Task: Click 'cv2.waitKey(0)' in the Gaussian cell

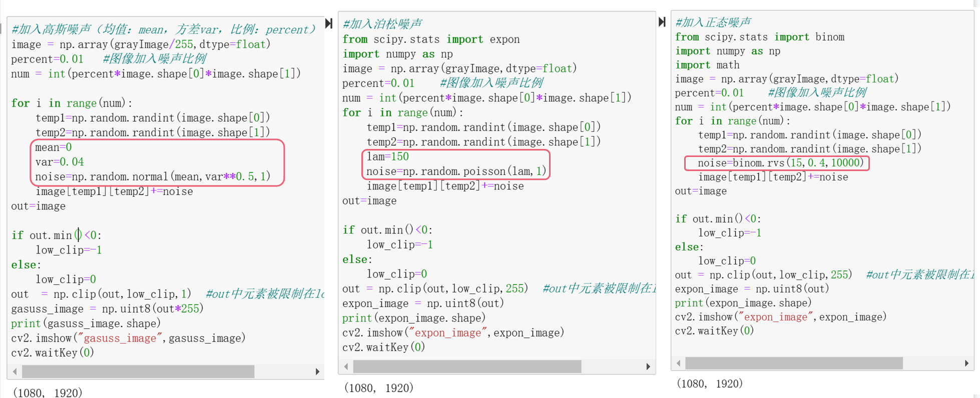Action: click(x=53, y=353)
